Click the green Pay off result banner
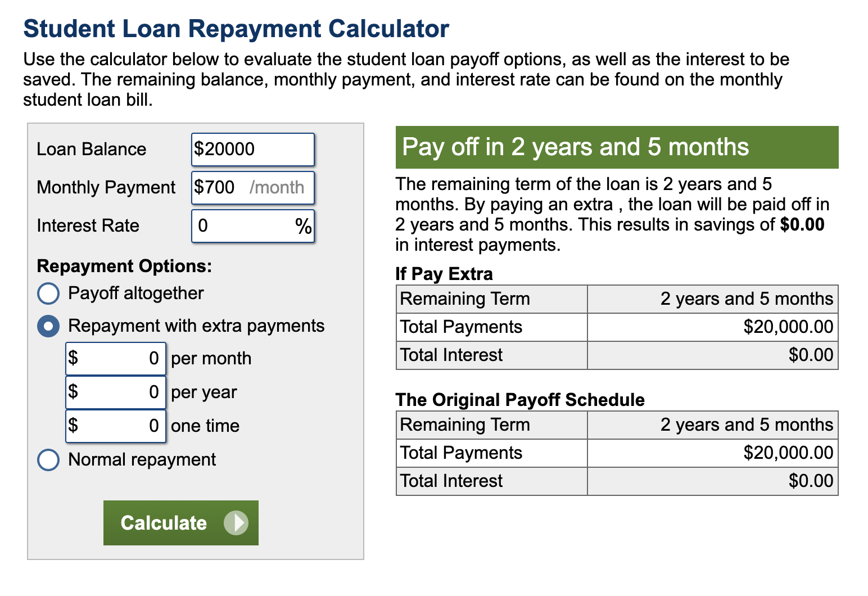Screen dimensions: 868x596 point(617,147)
